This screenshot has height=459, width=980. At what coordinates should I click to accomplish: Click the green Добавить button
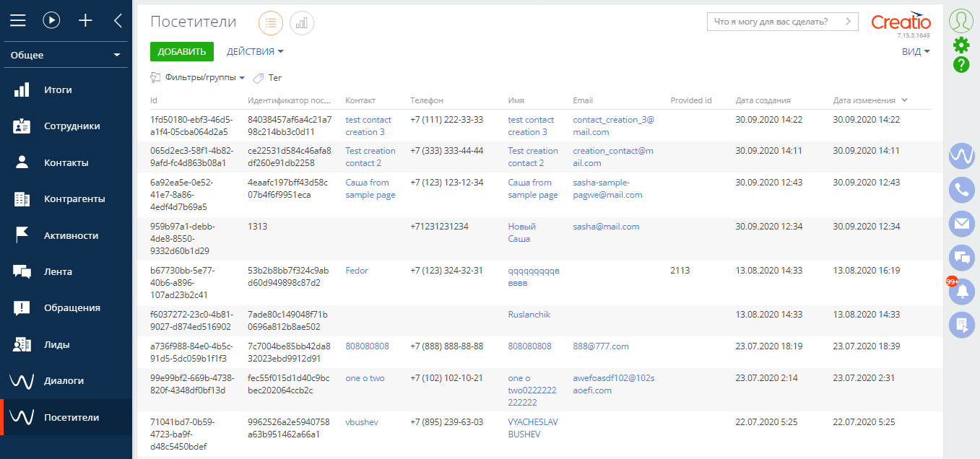pos(182,52)
